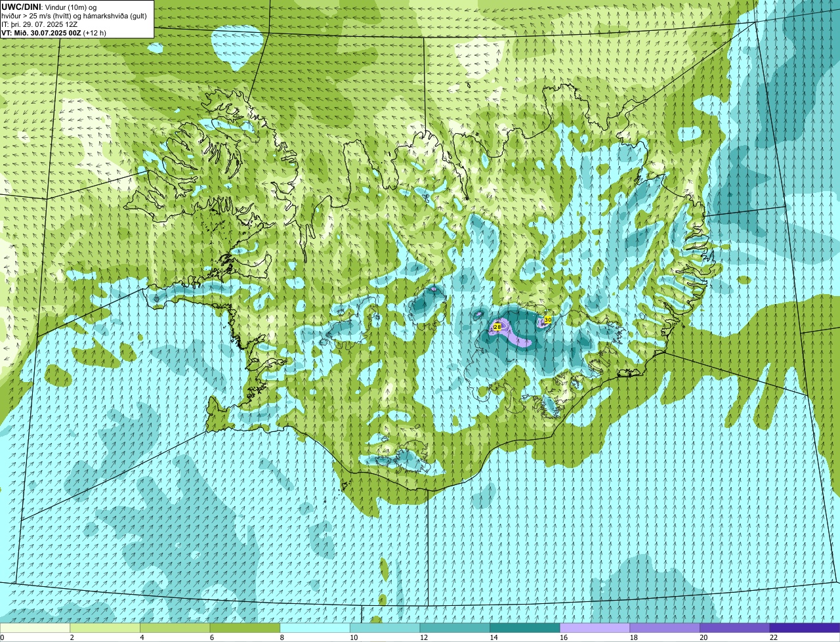Select the 10–12 m/s aqua legend segment
The height and width of the screenshot is (642, 840).
point(385,628)
